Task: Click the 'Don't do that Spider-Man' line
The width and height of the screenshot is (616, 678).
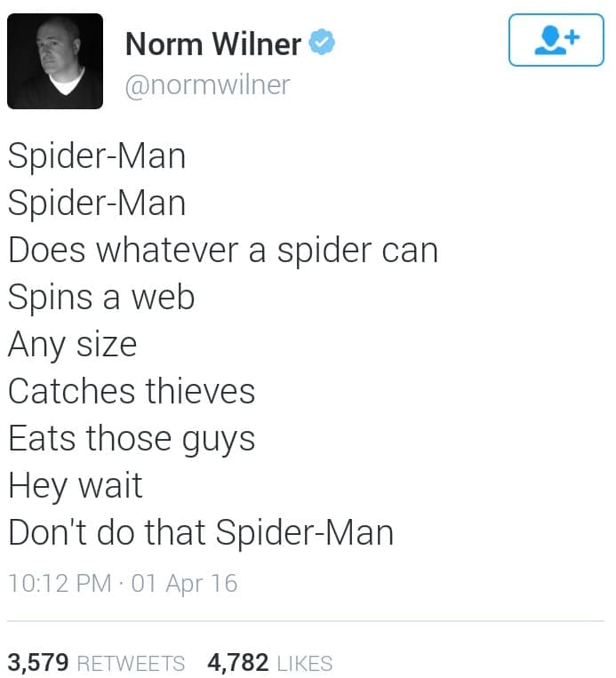Action: coord(201,532)
